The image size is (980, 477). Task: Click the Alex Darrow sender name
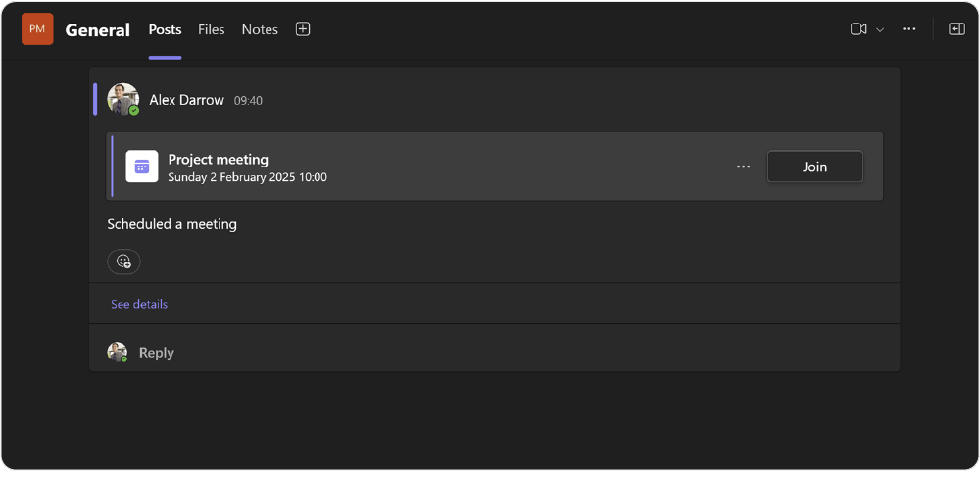point(187,100)
